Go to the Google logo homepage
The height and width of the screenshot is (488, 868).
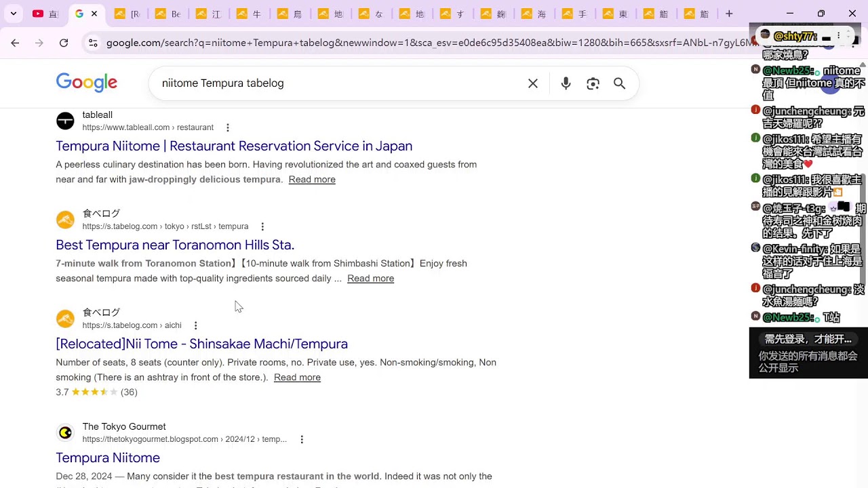pyautogui.click(x=86, y=83)
